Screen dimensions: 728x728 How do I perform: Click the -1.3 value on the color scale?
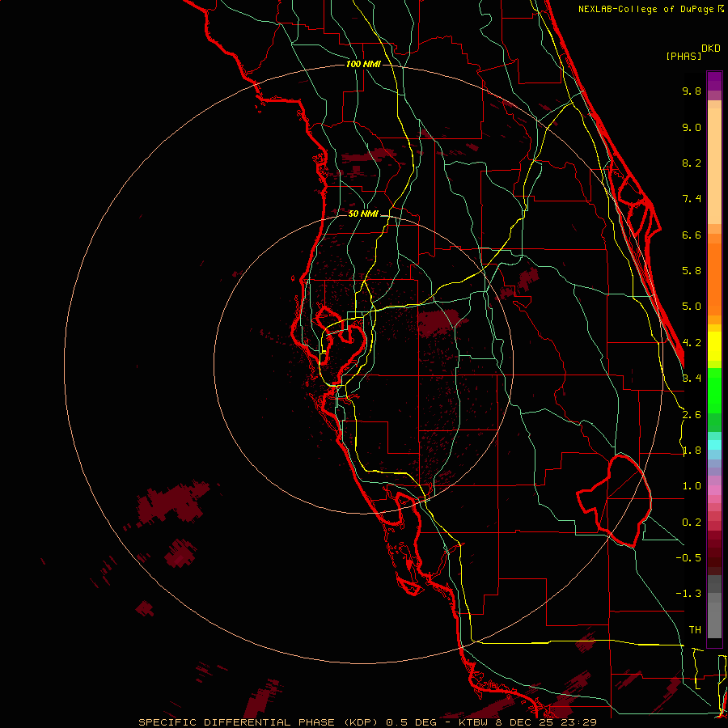tap(688, 594)
